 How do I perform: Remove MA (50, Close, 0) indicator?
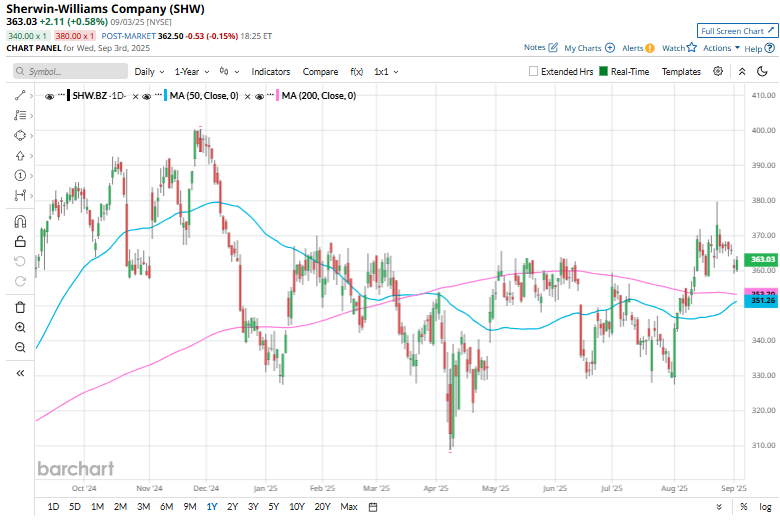(x=247, y=97)
